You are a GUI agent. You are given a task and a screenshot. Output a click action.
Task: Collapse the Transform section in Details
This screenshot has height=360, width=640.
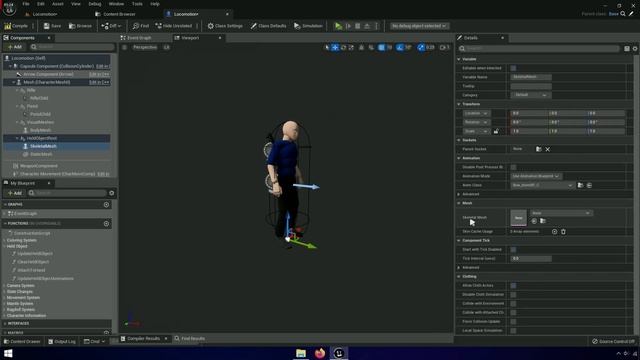pos(459,104)
